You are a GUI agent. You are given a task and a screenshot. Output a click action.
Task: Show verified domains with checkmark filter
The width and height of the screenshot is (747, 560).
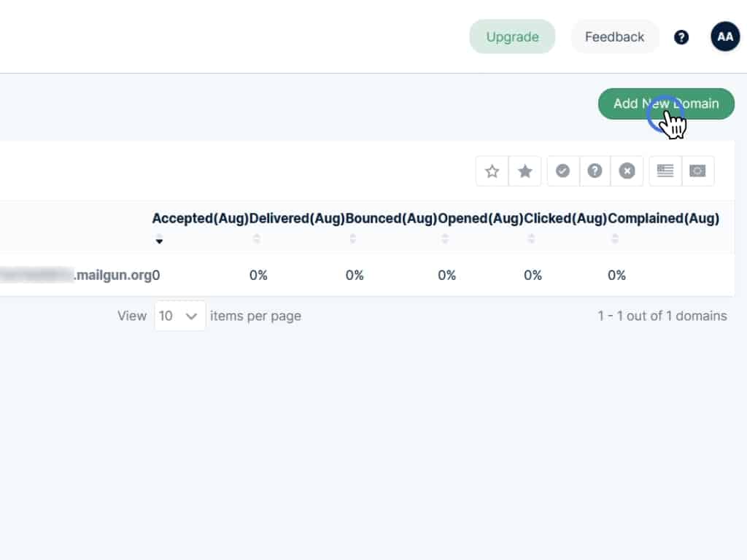coord(562,171)
